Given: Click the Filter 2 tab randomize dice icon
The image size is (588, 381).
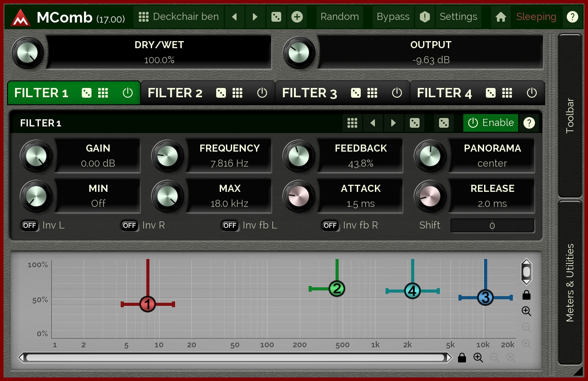Looking at the screenshot, I should tap(221, 93).
